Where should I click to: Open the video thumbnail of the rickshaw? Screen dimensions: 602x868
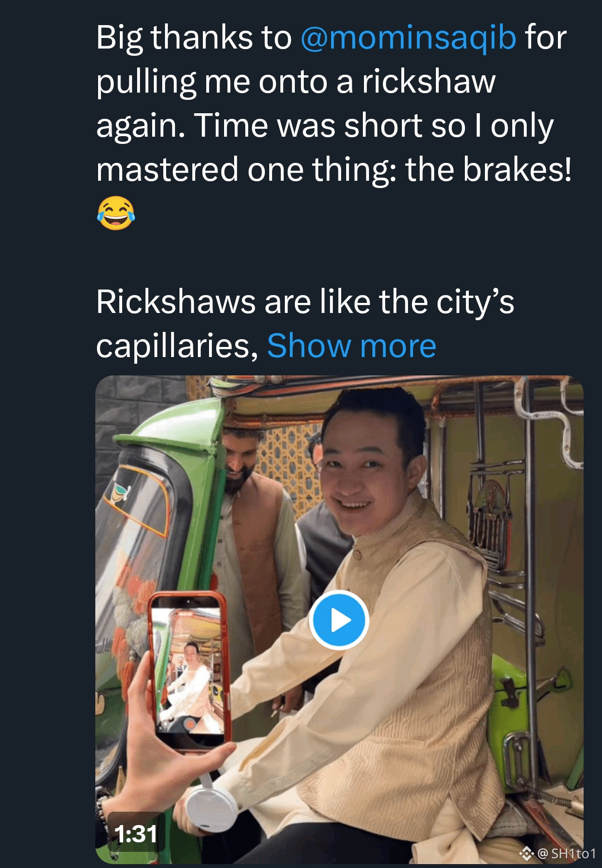click(339, 620)
